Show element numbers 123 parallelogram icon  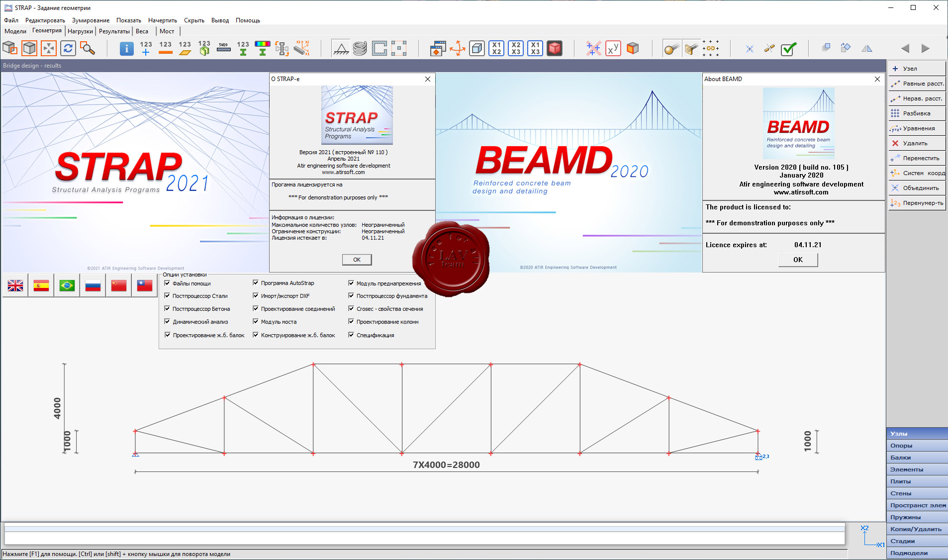point(185,48)
